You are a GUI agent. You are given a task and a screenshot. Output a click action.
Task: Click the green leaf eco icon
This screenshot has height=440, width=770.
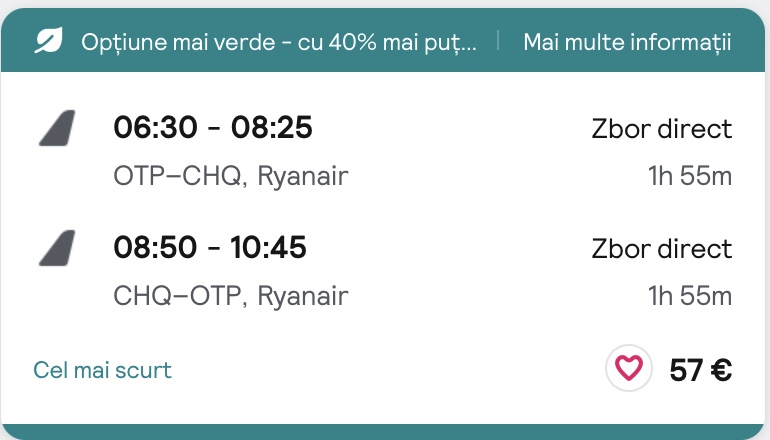(x=49, y=41)
